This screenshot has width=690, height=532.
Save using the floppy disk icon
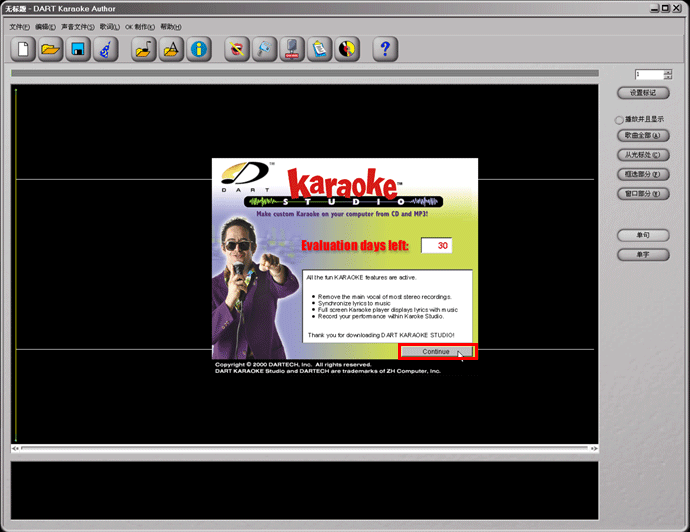[x=78, y=49]
